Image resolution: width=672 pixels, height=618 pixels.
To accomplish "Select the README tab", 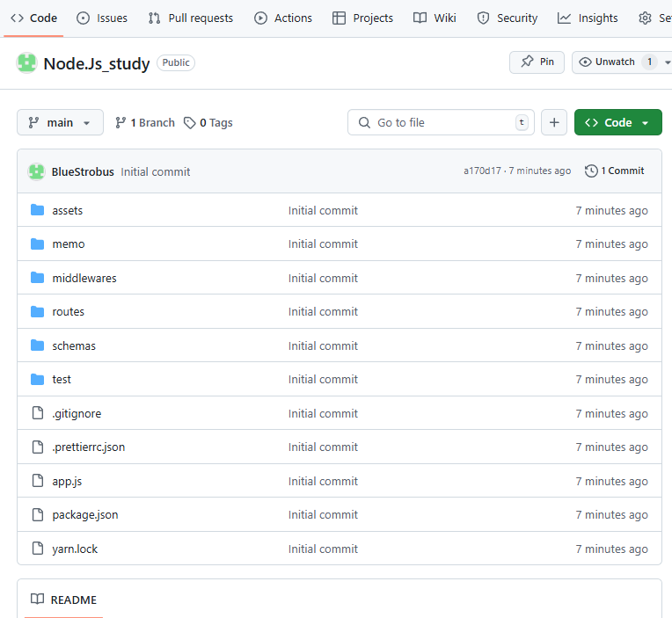I will (x=64, y=600).
